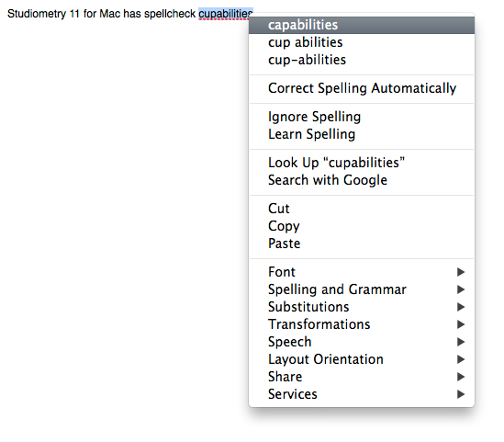504x442 pixels.
Task: Click Learn Spelling
Action: pos(362,134)
